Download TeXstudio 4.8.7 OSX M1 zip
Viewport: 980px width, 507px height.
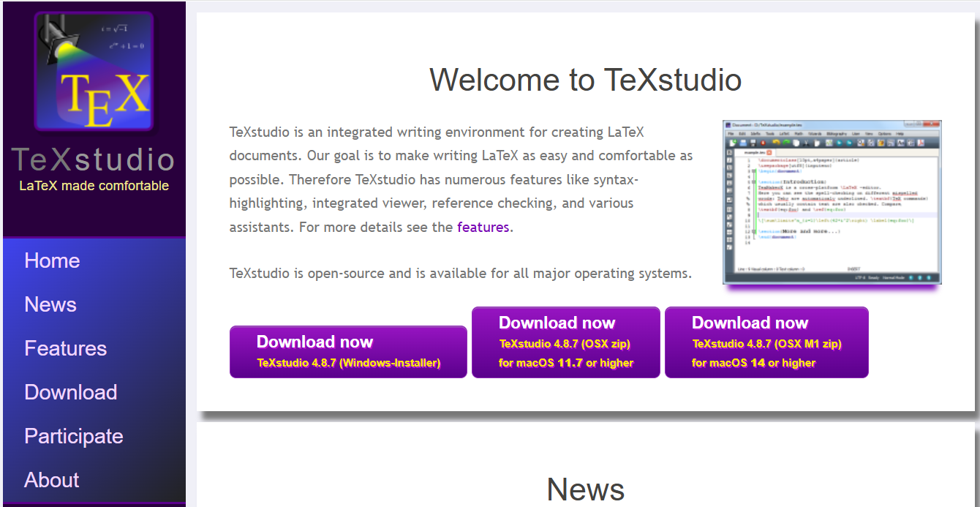coord(766,342)
